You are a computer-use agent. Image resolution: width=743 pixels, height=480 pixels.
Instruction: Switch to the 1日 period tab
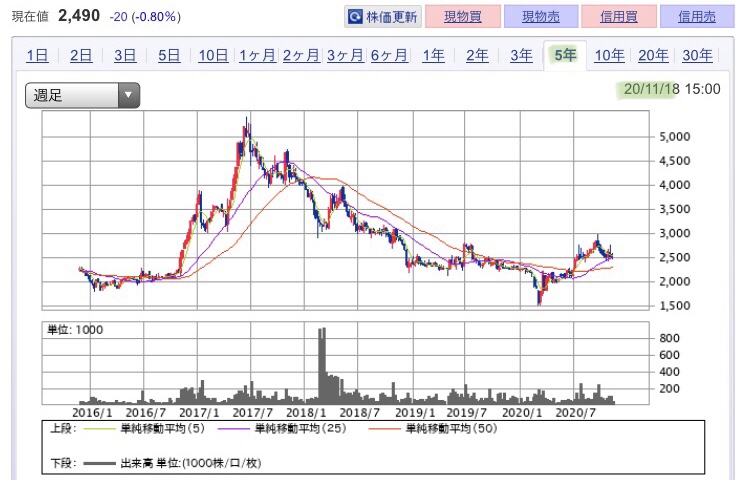coord(37,56)
